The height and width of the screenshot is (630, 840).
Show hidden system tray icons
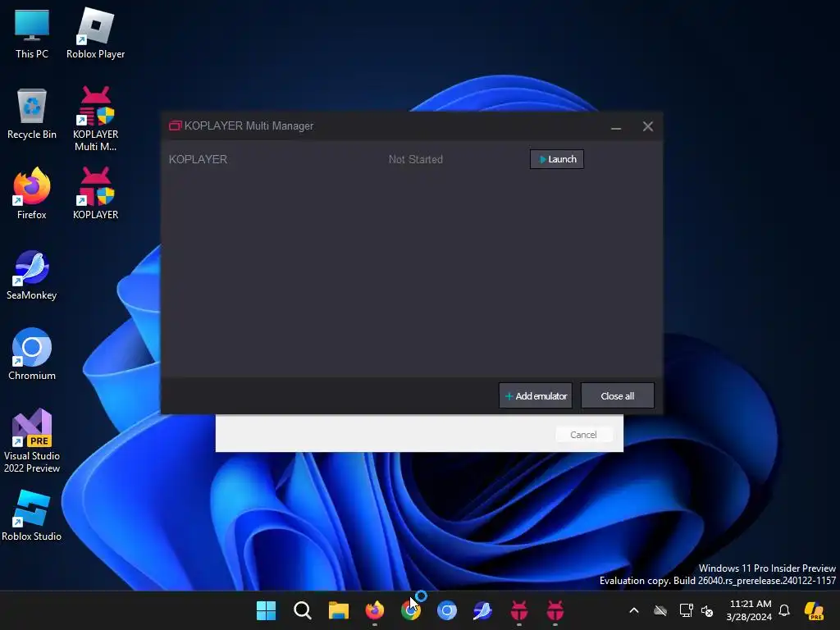point(634,610)
